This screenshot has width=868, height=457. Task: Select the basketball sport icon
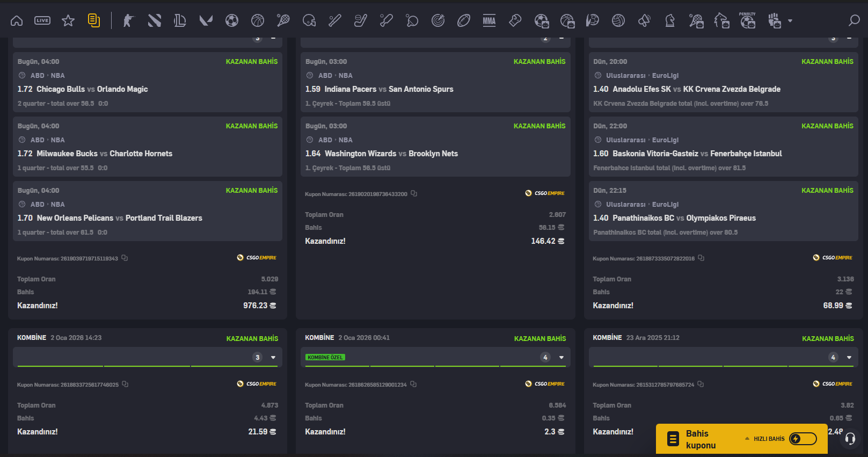click(x=258, y=21)
